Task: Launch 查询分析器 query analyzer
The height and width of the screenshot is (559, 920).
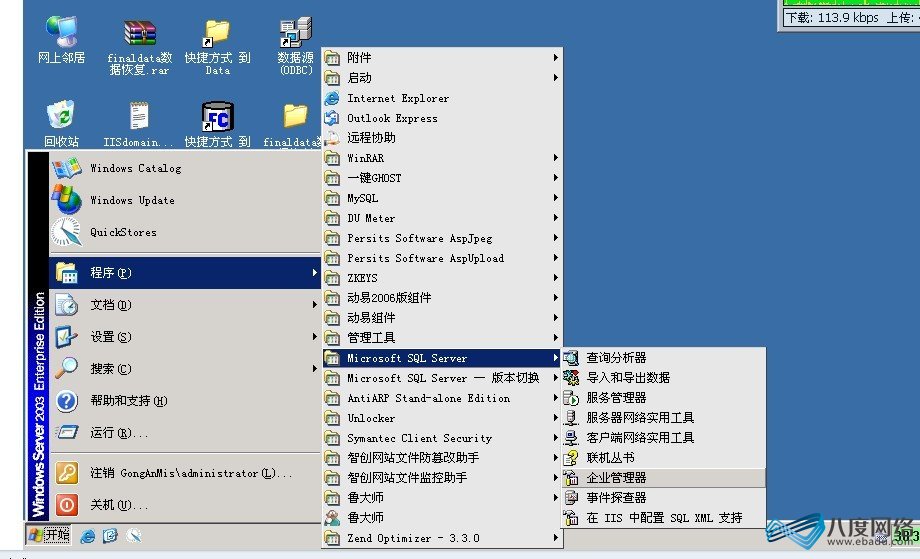Action: (664, 357)
